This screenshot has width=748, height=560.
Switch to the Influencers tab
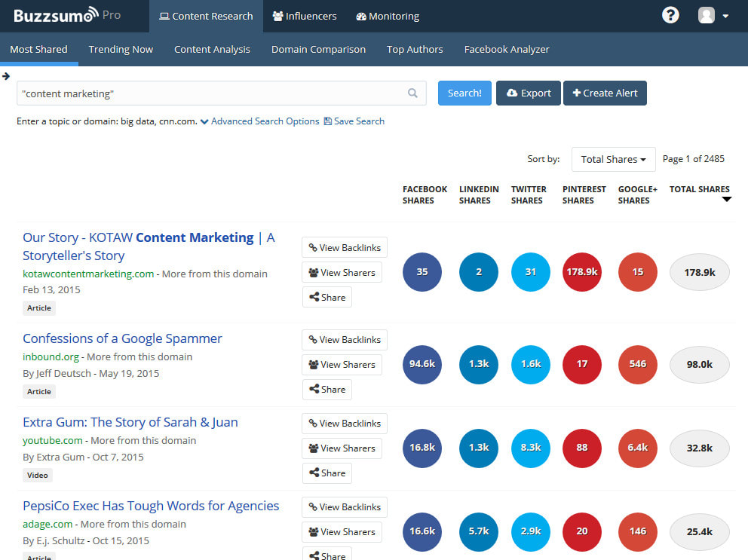305,17
